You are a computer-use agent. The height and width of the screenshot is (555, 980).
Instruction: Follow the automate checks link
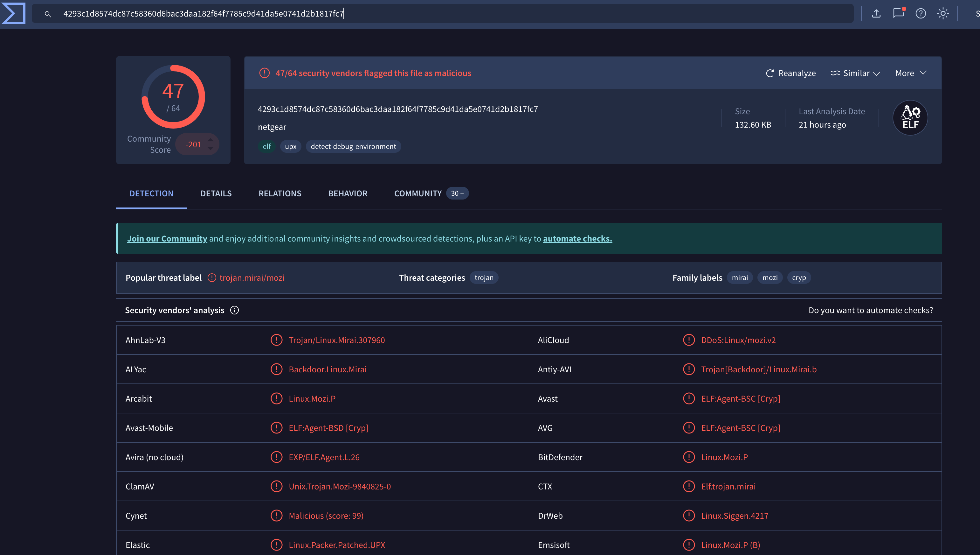point(577,239)
